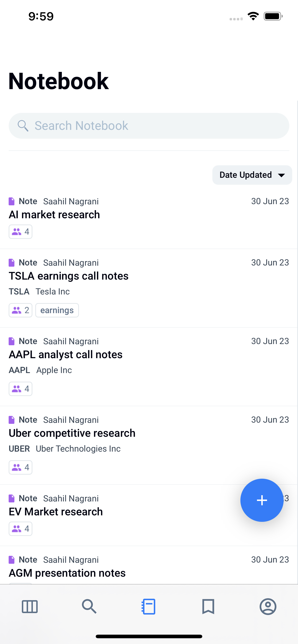Tap the blue plus add note button
Image resolution: width=298 pixels, height=644 pixels.
[262, 500]
